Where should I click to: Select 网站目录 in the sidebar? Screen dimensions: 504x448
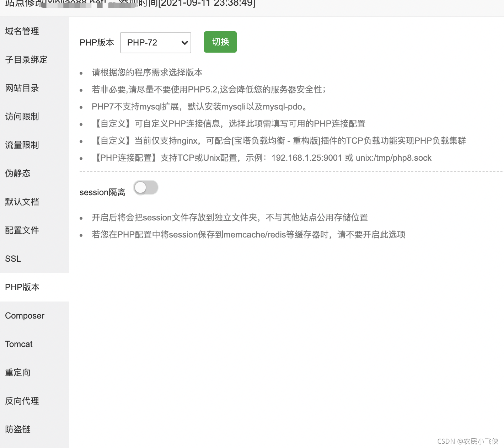[x=22, y=88]
